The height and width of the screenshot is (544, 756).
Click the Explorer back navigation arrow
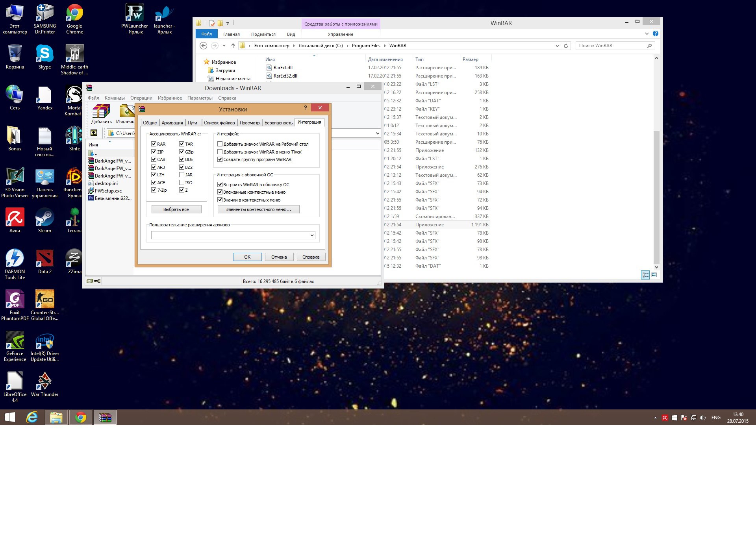[x=203, y=46]
